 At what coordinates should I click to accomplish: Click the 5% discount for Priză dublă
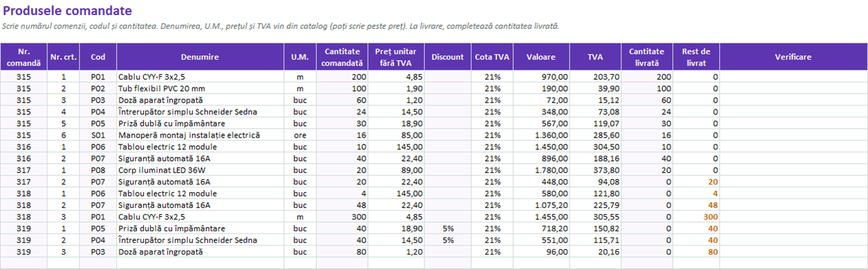(x=448, y=228)
